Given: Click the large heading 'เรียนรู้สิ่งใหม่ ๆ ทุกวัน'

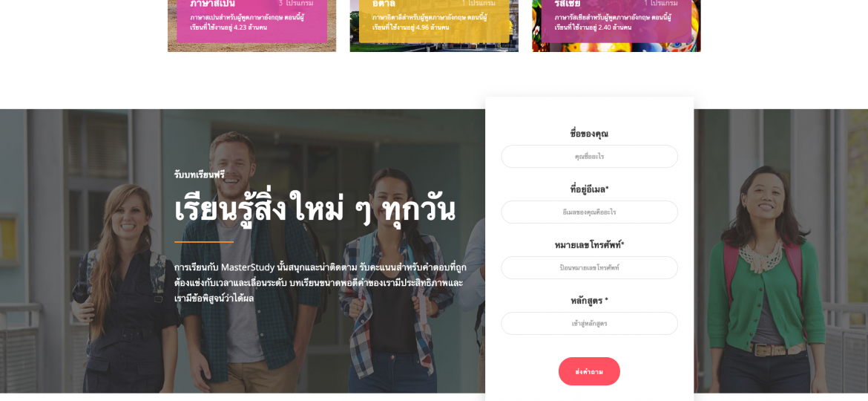Looking at the screenshot, I should (x=315, y=209).
